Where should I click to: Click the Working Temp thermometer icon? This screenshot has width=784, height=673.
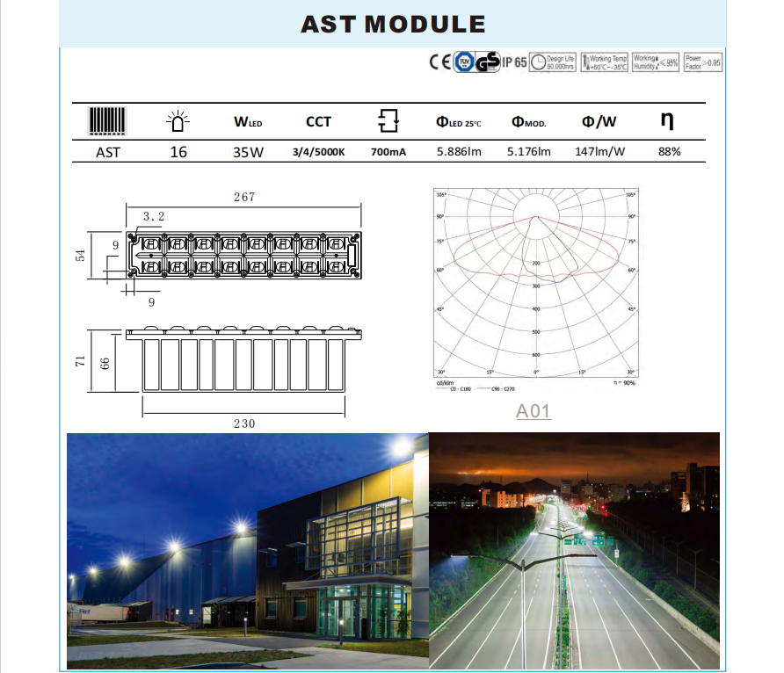pyautogui.click(x=584, y=62)
